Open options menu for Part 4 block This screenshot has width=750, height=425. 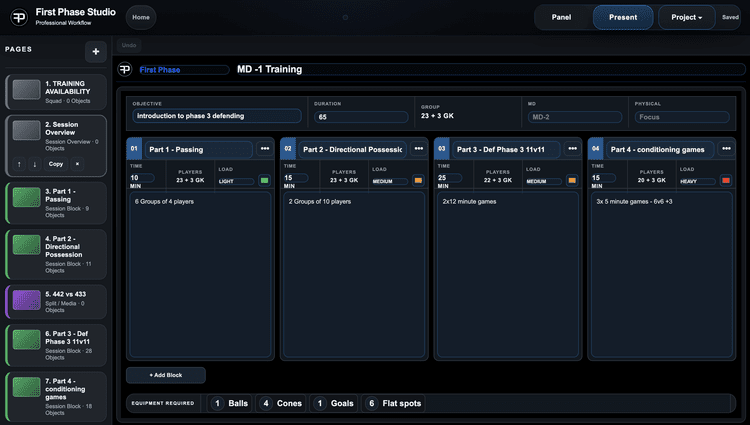[726, 149]
